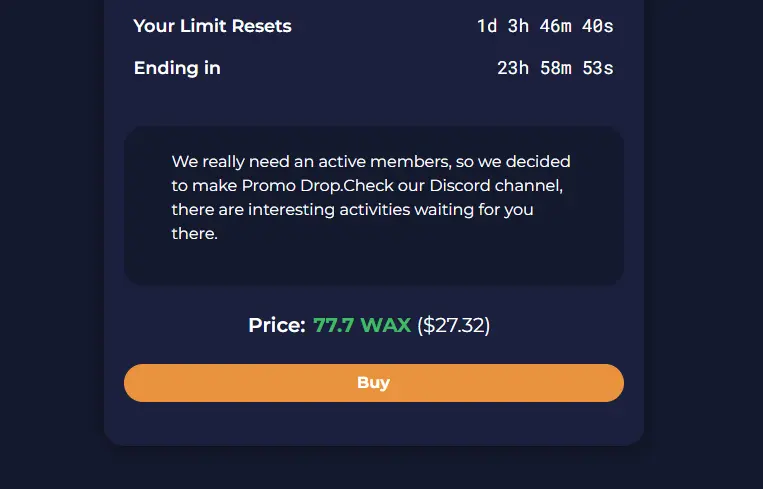Click '3h' in the limit reset countdown
763x489 pixels.
tap(518, 26)
